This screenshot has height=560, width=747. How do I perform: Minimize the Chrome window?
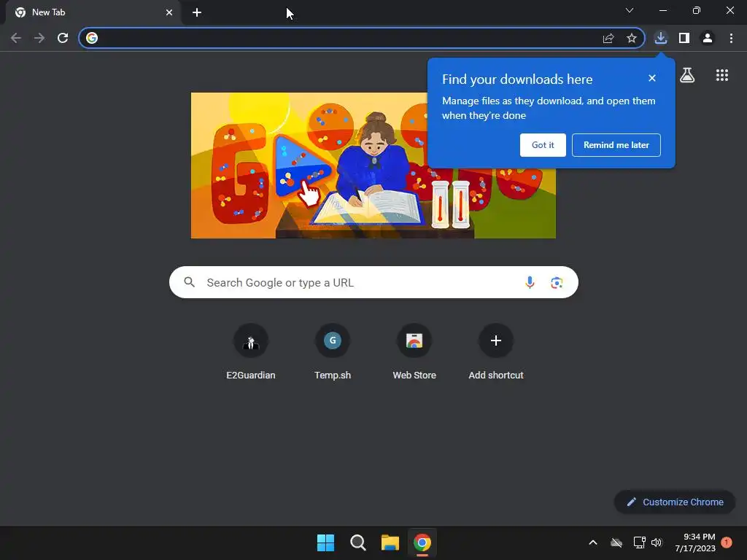[662, 10]
